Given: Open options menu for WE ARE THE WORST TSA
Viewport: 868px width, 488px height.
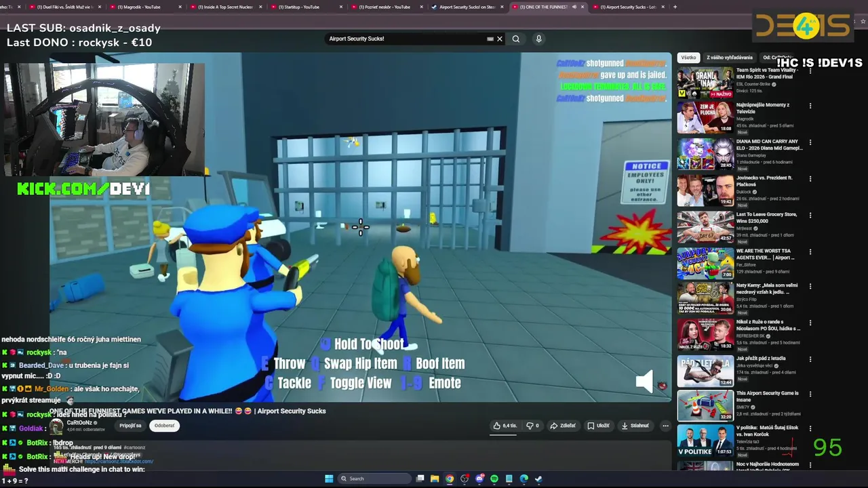Looking at the screenshot, I should [x=810, y=252].
